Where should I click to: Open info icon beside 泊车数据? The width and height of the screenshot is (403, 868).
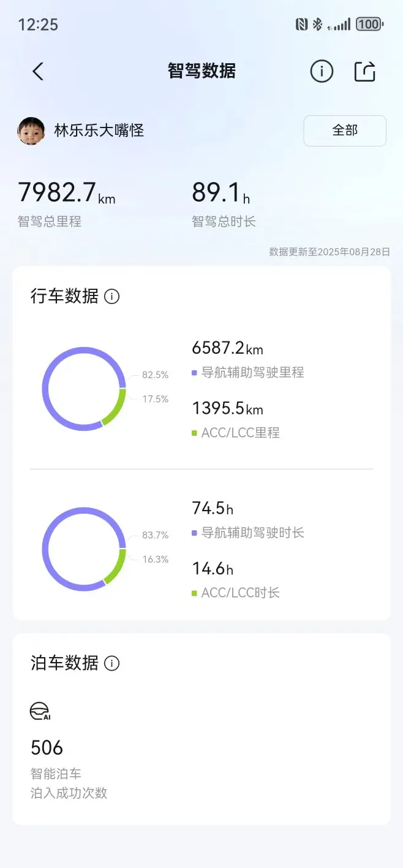112,663
